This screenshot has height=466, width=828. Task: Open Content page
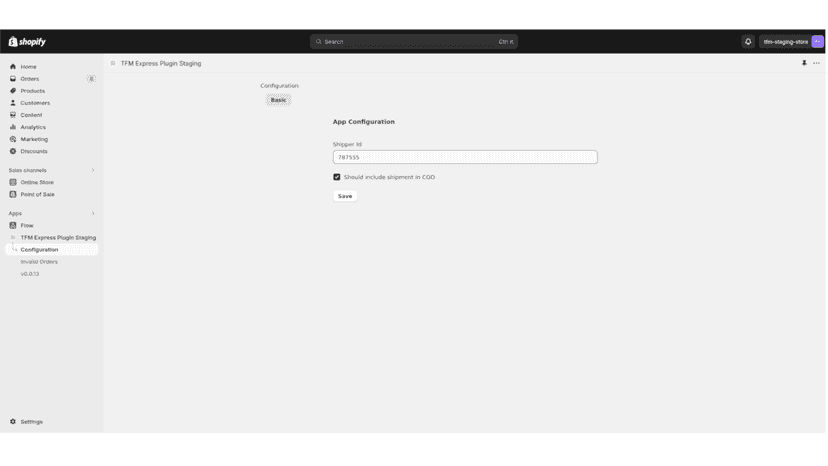[31, 115]
